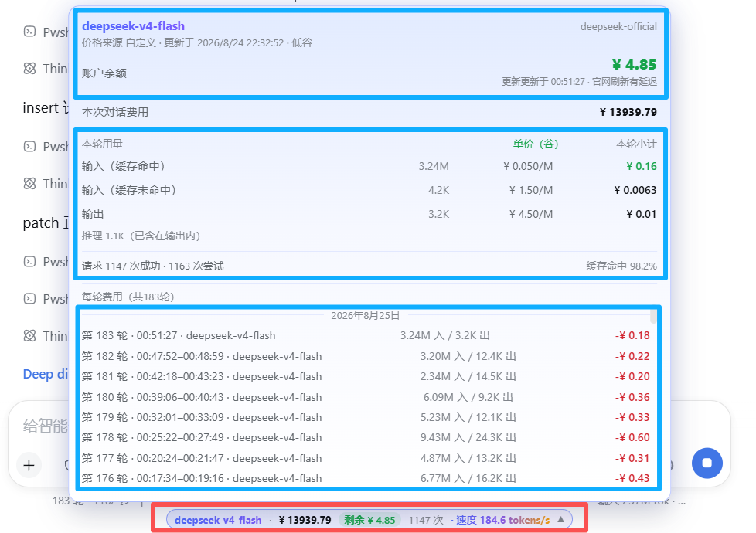Click the 2026年8月25日 date separator
The width and height of the screenshot is (756, 533).
click(366, 316)
